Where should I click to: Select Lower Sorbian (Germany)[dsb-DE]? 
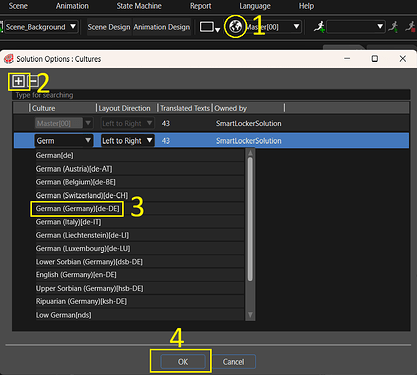(x=140, y=262)
